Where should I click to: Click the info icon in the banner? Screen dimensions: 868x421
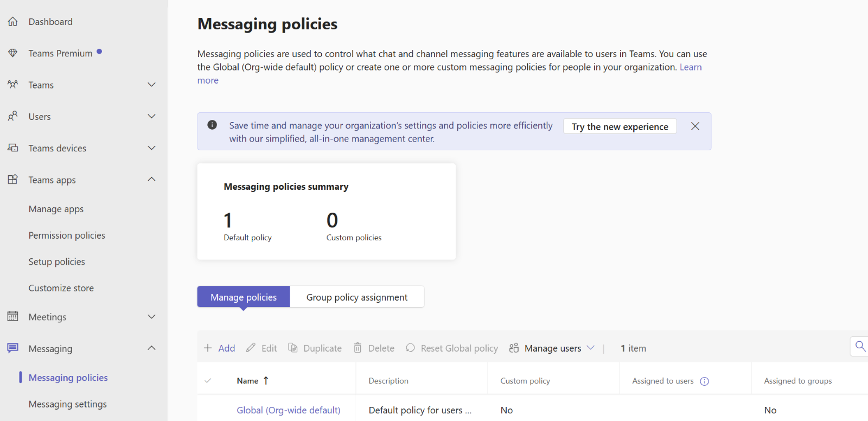212,125
